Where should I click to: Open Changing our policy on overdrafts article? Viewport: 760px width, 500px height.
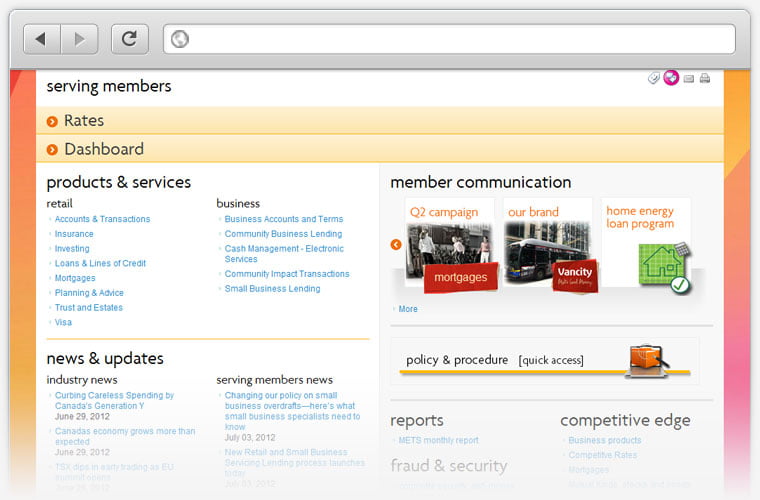(292, 411)
